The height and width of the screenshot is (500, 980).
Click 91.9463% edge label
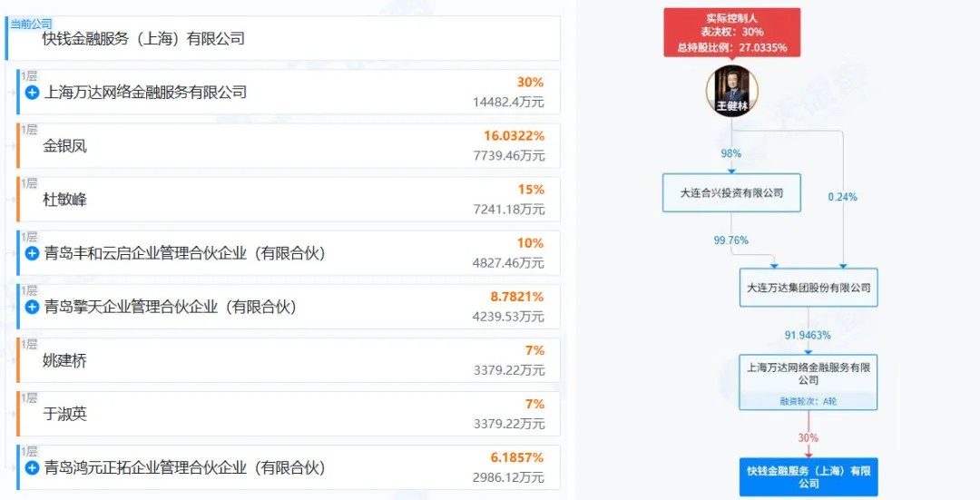click(808, 335)
